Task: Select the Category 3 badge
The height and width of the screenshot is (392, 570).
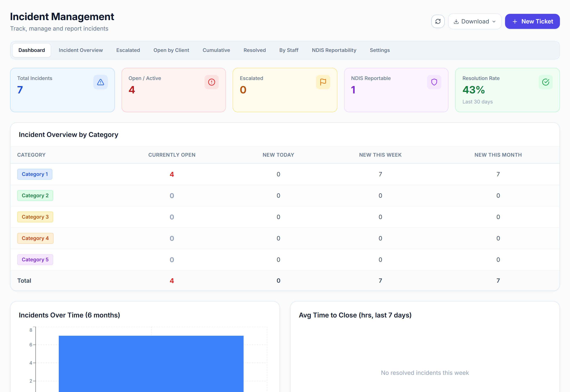Action: [x=35, y=217]
